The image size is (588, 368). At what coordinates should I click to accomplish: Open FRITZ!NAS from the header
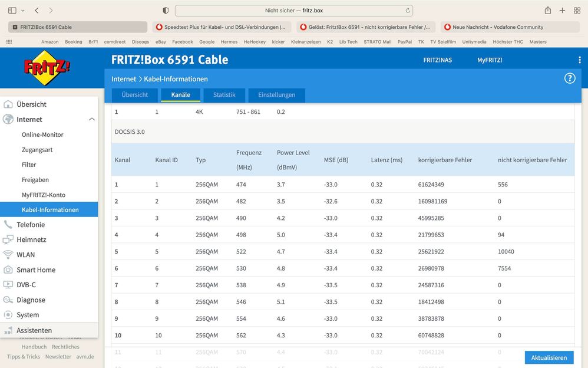pyautogui.click(x=437, y=60)
